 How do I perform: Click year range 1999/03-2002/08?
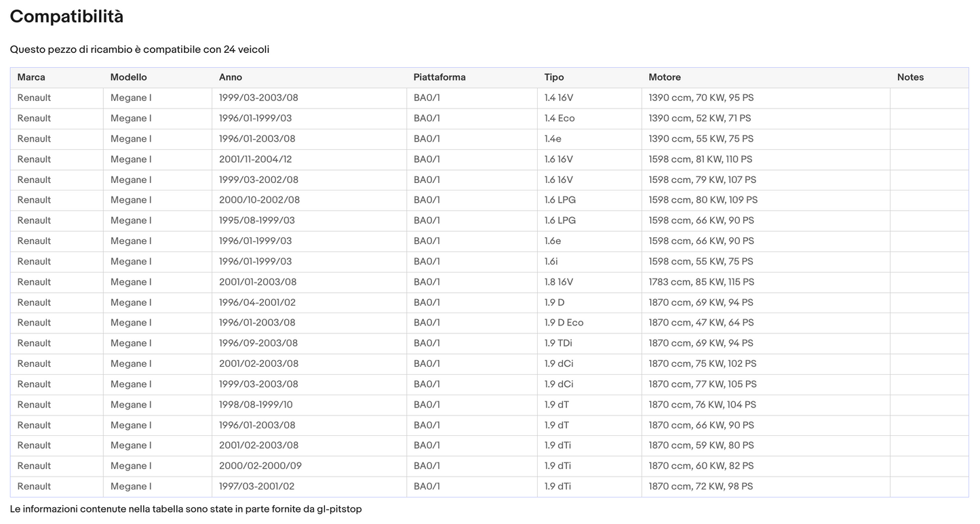pos(258,180)
